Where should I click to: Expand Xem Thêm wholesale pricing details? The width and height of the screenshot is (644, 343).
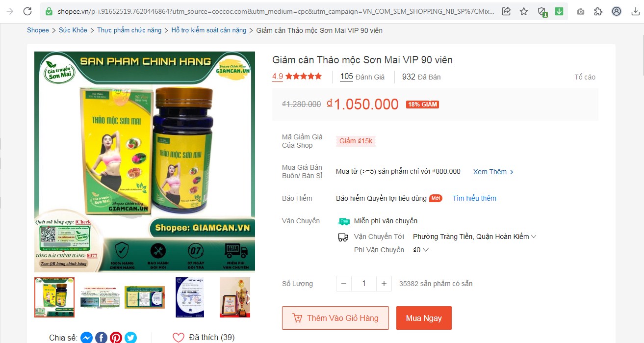[x=493, y=172]
